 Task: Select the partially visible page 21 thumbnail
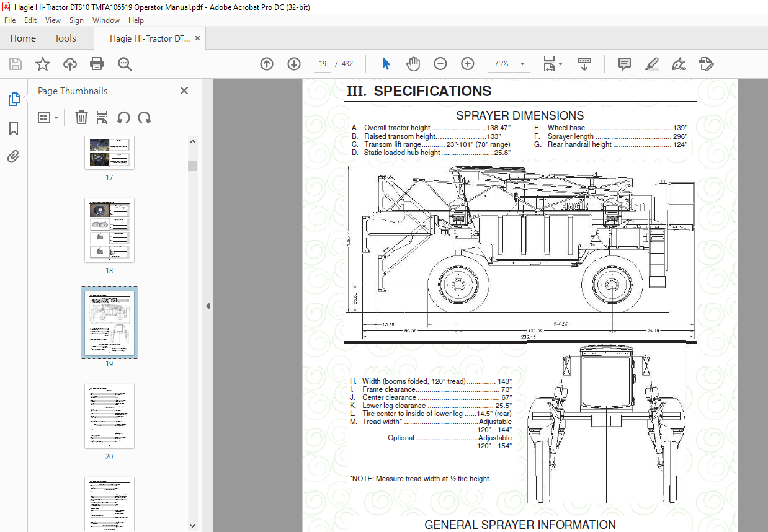(109, 504)
